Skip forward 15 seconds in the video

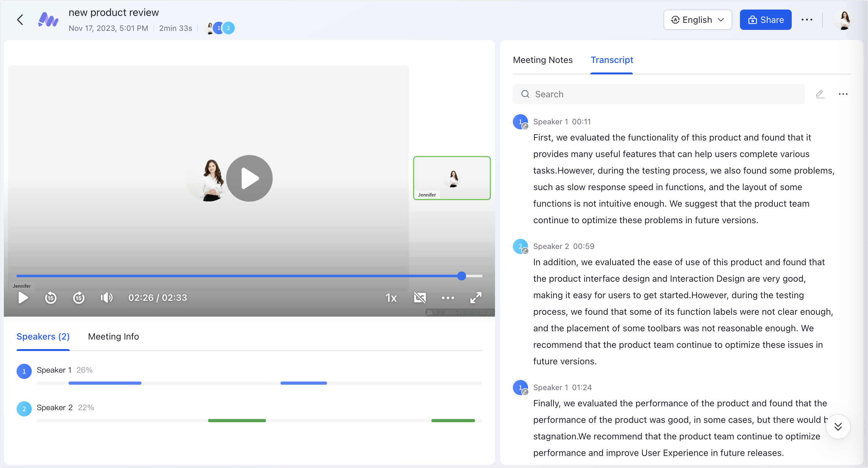click(x=78, y=298)
